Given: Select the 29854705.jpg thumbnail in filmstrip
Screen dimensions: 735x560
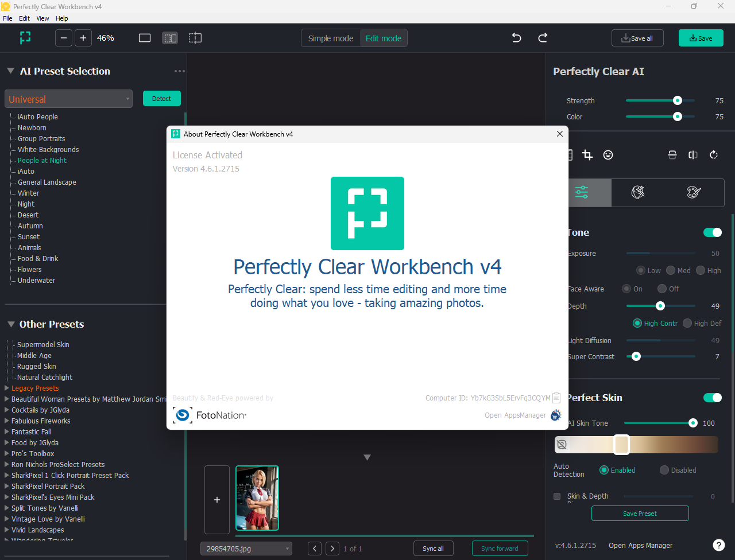Looking at the screenshot, I should tap(257, 498).
